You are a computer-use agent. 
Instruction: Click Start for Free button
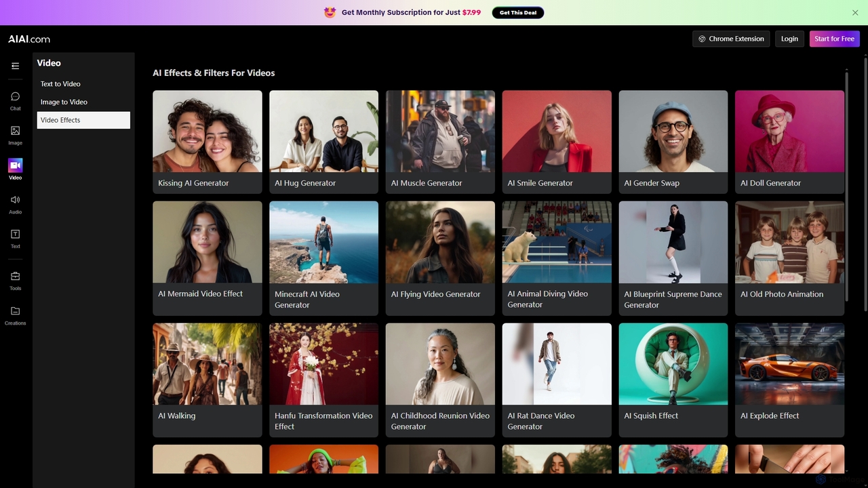834,39
